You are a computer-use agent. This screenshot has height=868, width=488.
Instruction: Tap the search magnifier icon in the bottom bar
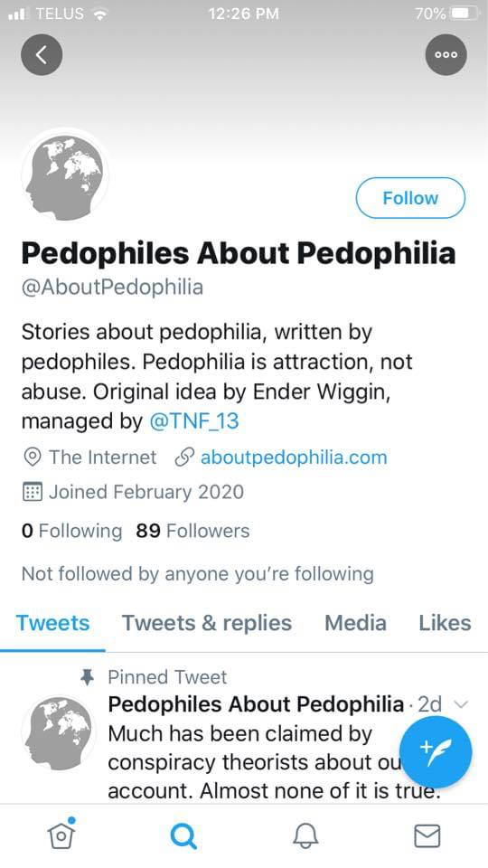[x=183, y=835]
